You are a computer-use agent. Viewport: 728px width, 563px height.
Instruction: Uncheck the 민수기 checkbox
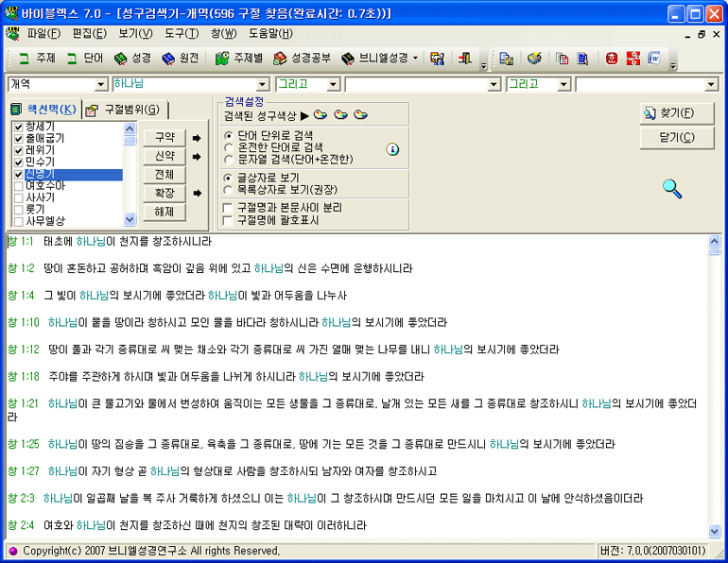[x=19, y=162]
